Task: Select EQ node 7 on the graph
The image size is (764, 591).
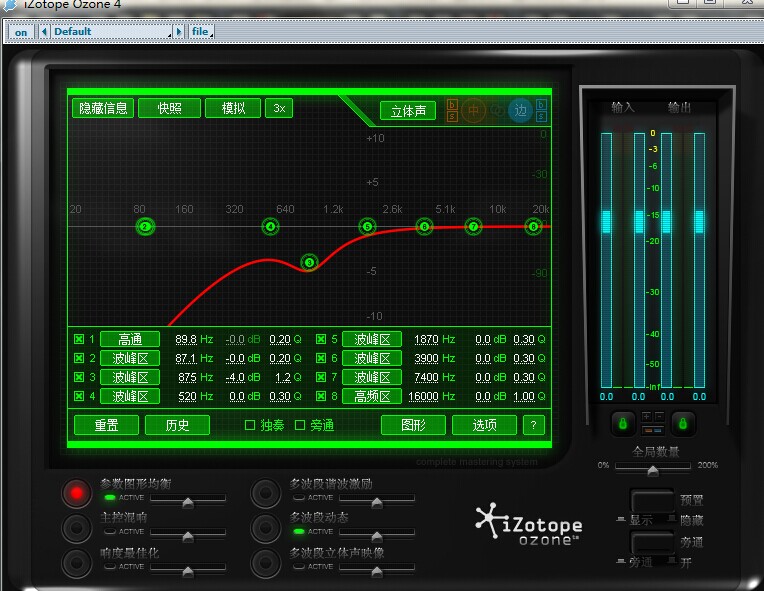Action: [473, 227]
